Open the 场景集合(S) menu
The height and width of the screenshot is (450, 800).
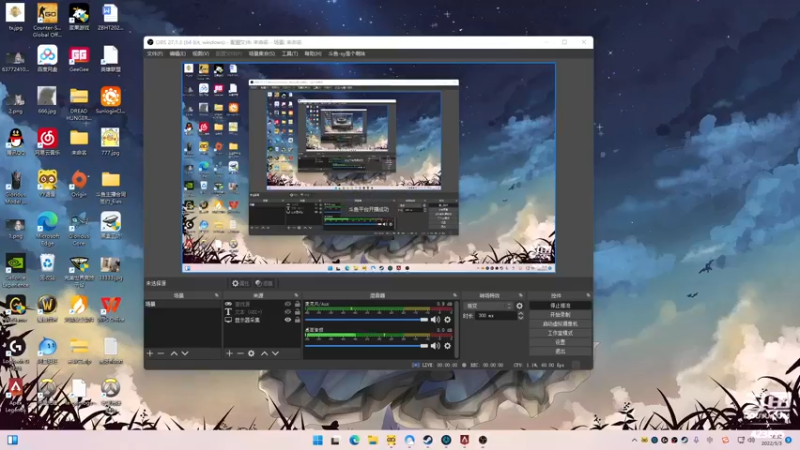point(262,54)
